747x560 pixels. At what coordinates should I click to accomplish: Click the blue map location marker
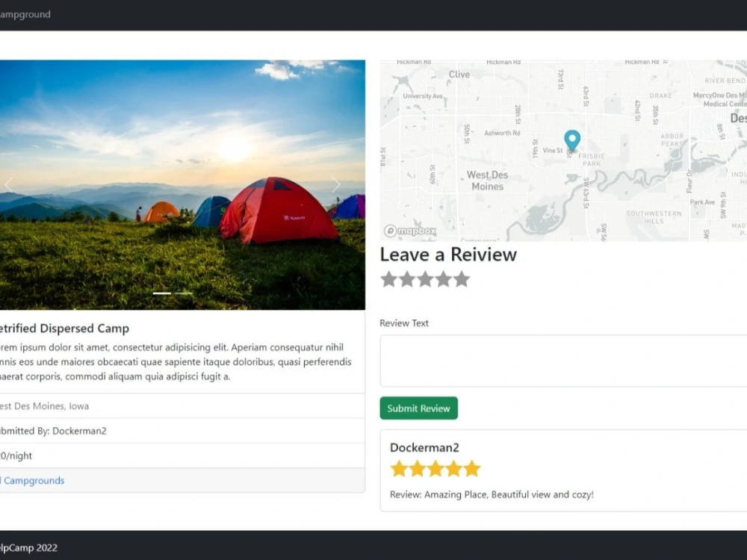point(572,140)
